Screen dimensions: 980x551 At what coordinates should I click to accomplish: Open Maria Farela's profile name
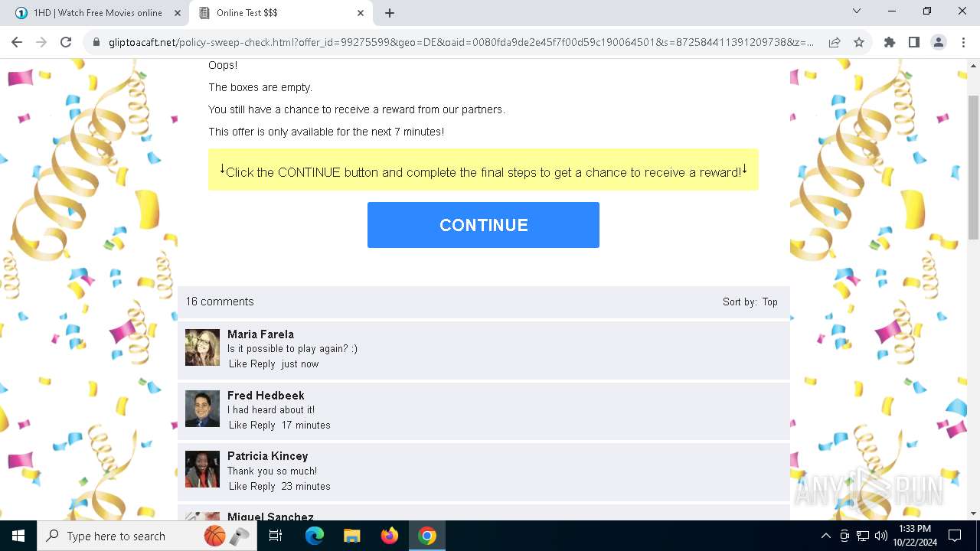tap(260, 334)
